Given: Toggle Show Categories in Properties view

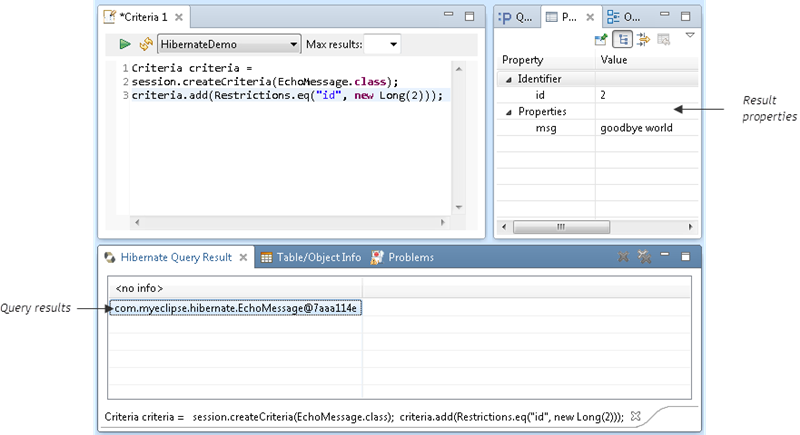Looking at the screenshot, I should coord(622,39).
